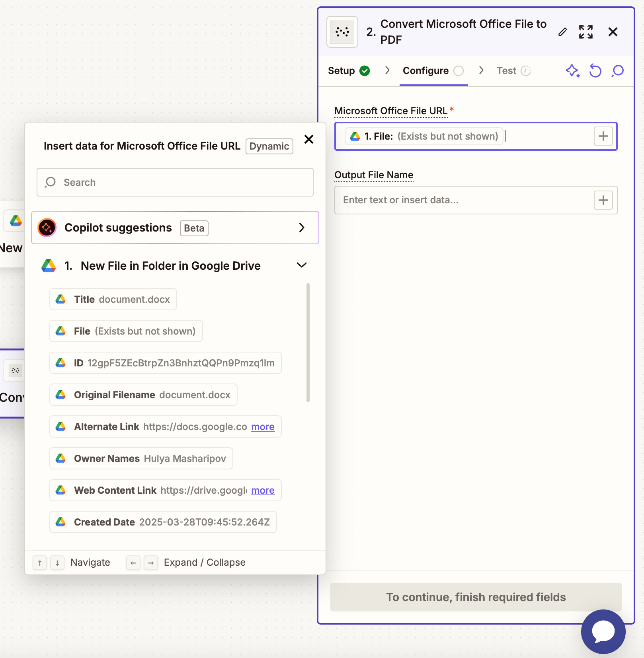Viewport: 644px width, 658px height.
Task: Click 'more' link for Web Content Link
Action: coord(263,491)
